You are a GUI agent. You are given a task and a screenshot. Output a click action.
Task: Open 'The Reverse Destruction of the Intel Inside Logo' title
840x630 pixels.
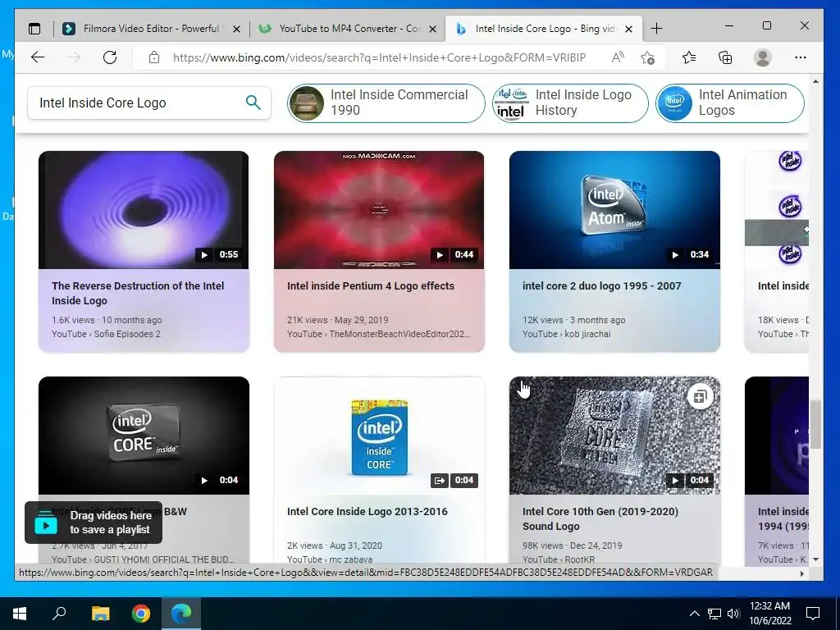tap(138, 293)
